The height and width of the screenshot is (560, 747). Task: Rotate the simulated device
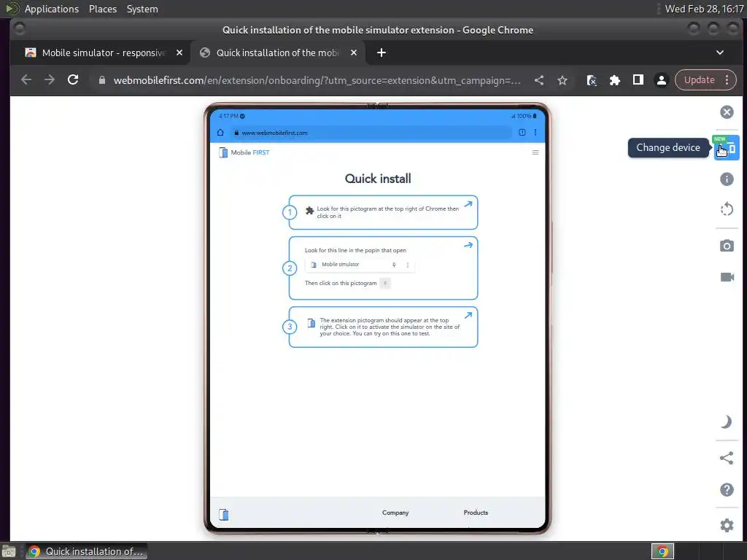tap(727, 209)
